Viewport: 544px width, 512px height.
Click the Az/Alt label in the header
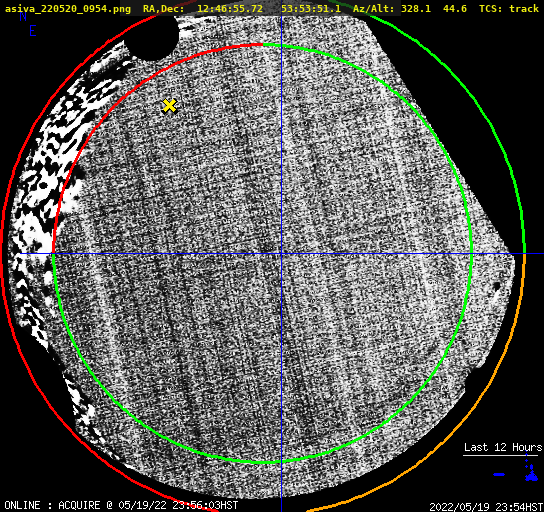pyautogui.click(x=374, y=9)
